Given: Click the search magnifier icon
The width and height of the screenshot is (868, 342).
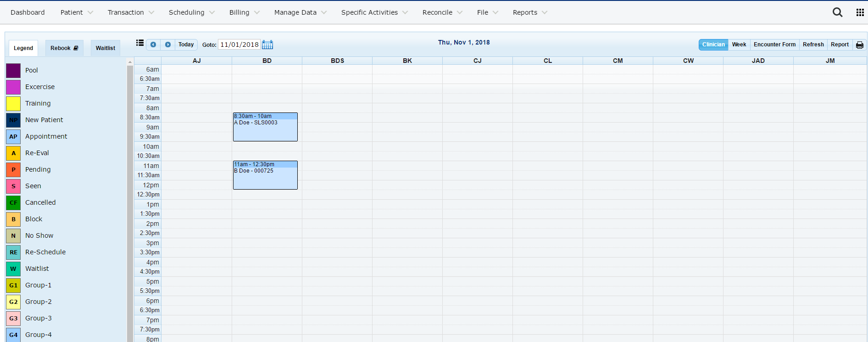Looking at the screenshot, I should 837,12.
